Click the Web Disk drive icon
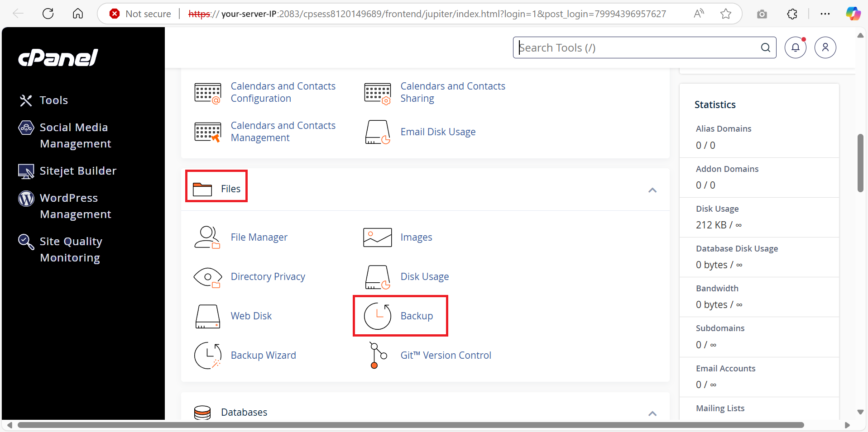 tap(208, 316)
